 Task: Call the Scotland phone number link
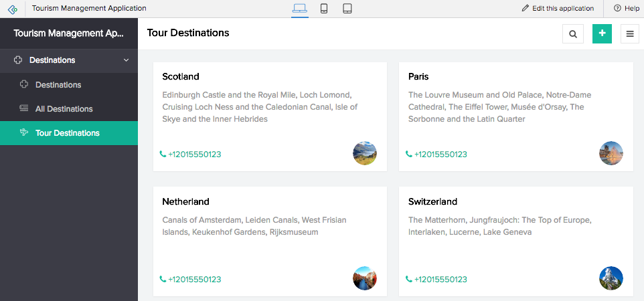click(x=194, y=155)
